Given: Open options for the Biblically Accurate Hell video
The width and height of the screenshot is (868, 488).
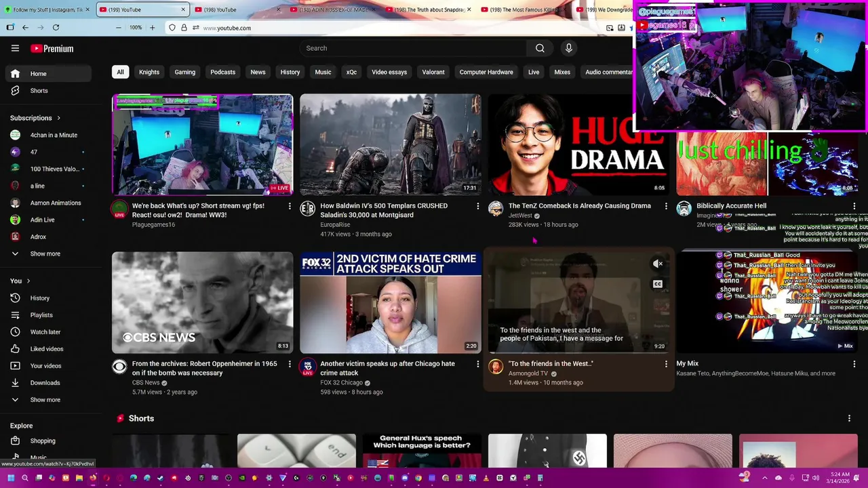Looking at the screenshot, I should (x=854, y=206).
